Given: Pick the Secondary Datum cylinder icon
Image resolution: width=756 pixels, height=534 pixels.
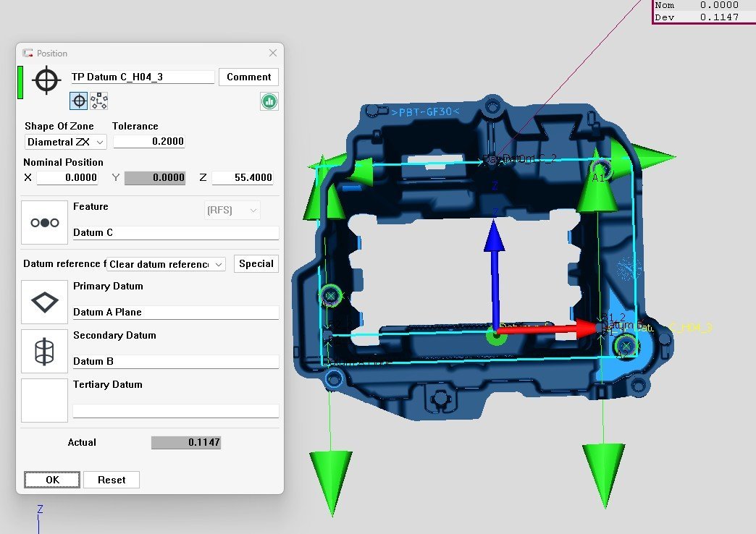Looking at the screenshot, I should tap(45, 351).
